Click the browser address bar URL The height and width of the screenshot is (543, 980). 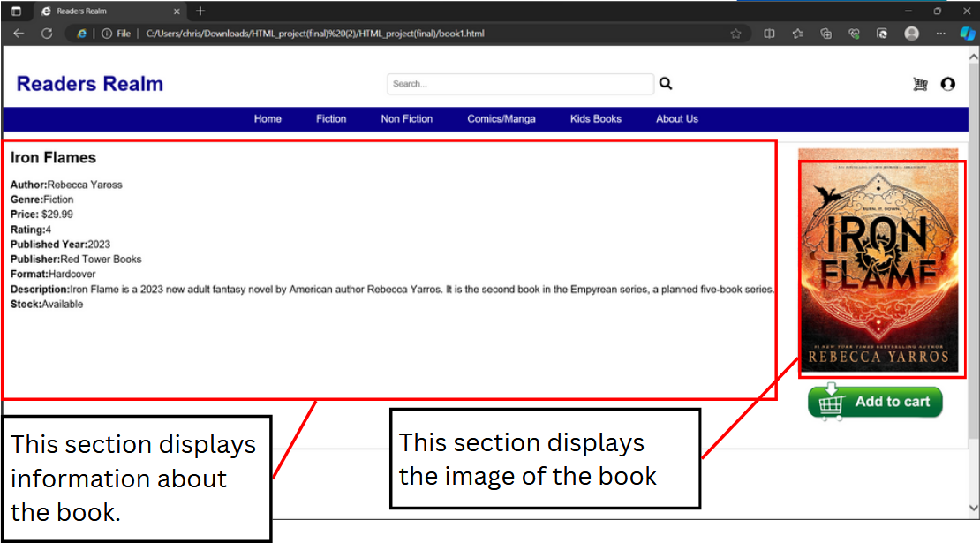coord(315,34)
